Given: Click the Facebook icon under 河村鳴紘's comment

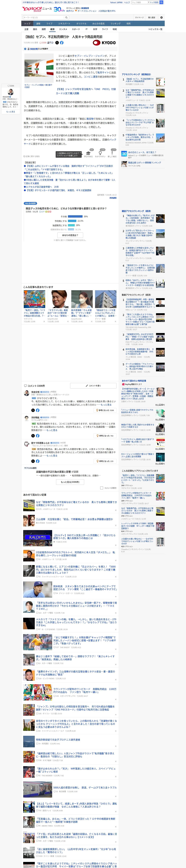Looking at the screenshot, I should click(38, 436).
